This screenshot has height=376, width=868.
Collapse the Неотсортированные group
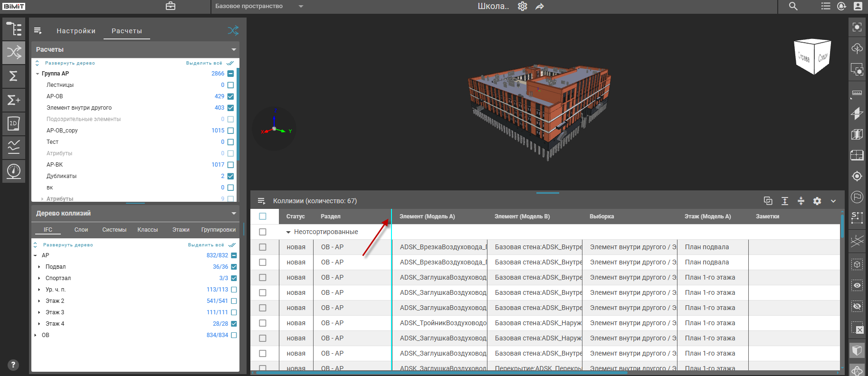(x=288, y=232)
